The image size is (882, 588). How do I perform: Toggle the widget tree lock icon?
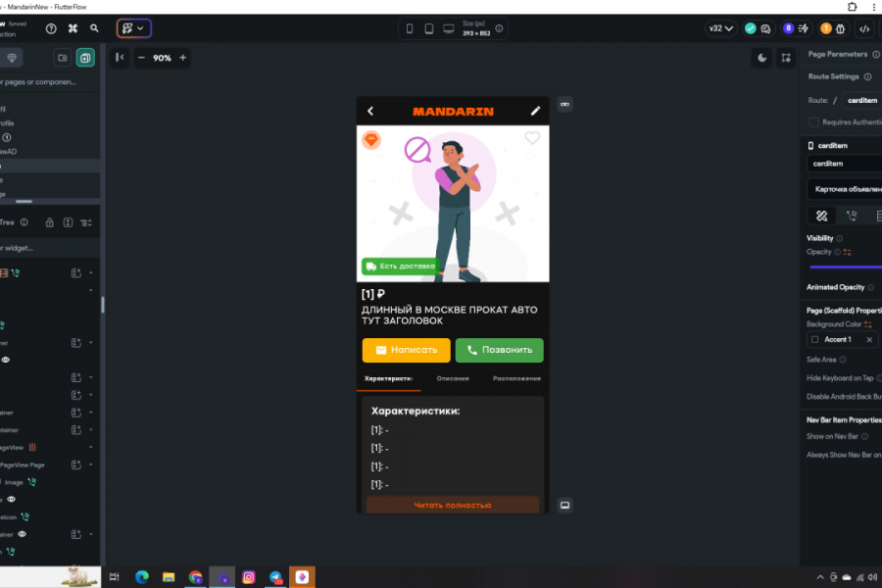(50, 222)
